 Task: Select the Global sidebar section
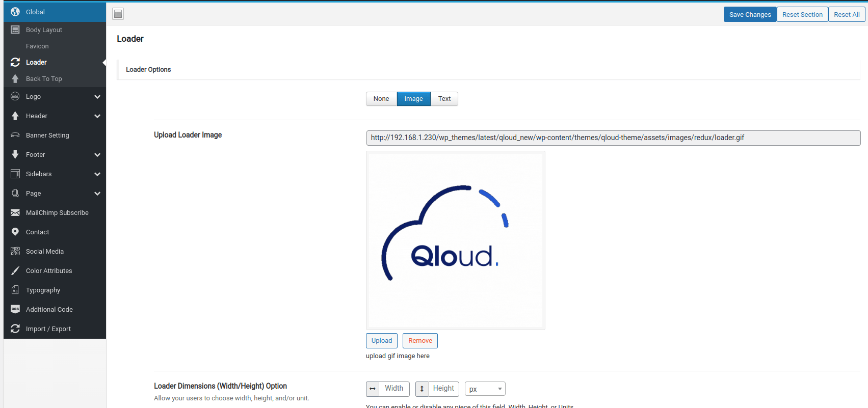click(55, 12)
